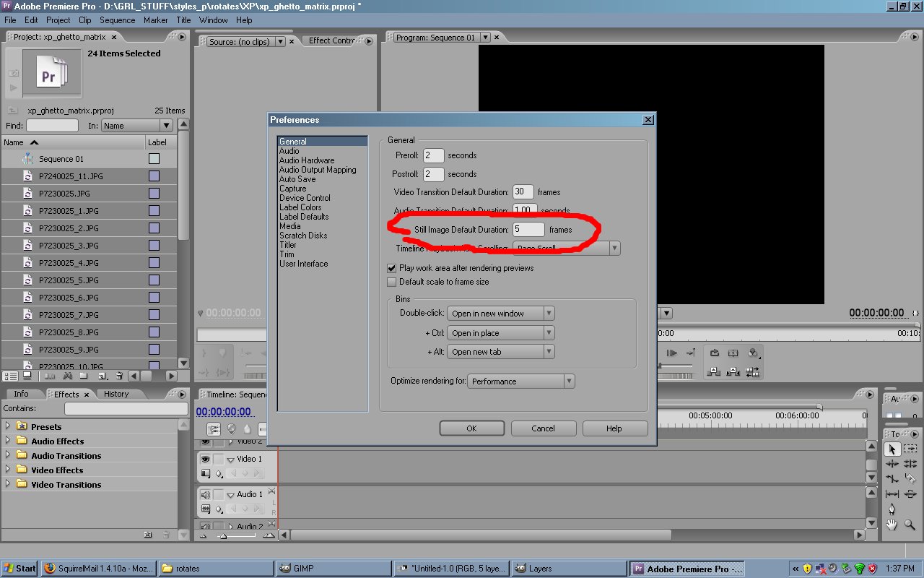Select the Hand tool
The image size is (924, 578).
click(892, 525)
